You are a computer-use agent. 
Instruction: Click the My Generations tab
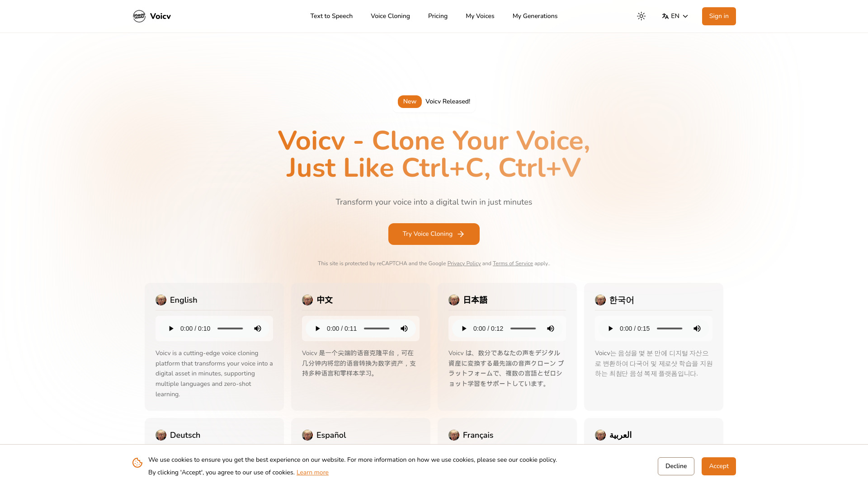tap(535, 16)
